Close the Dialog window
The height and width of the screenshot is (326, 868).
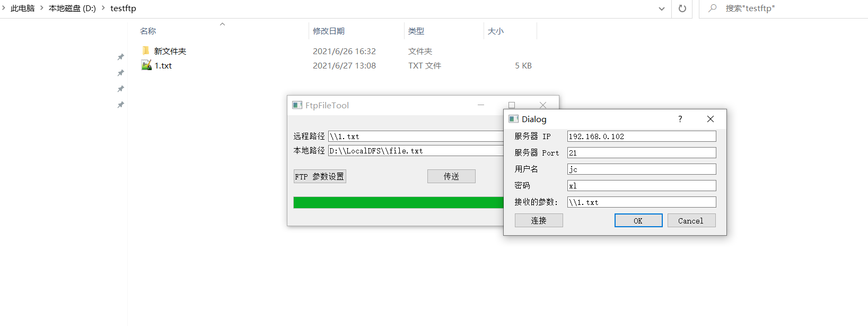[711, 119]
